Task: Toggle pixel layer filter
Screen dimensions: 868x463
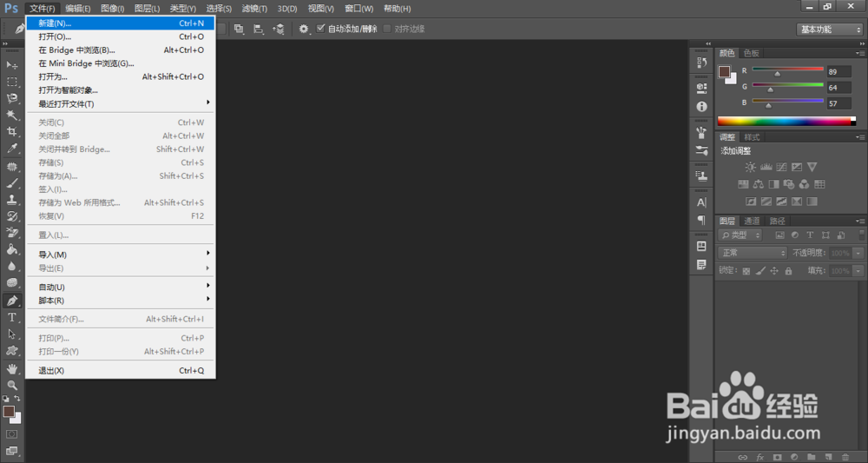Action: pyautogui.click(x=780, y=235)
